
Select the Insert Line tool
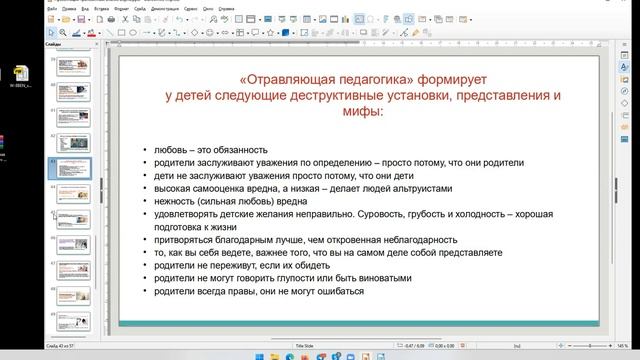coord(109,33)
